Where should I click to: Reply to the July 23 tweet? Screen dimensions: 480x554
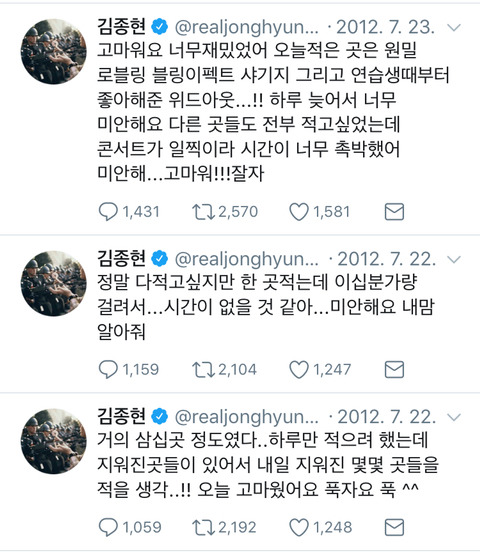[x=108, y=212]
